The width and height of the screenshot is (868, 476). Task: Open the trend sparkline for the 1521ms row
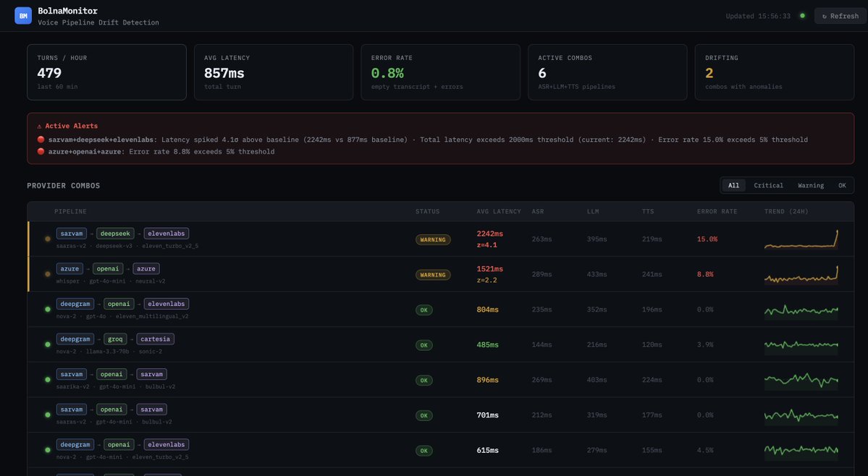[801, 274]
